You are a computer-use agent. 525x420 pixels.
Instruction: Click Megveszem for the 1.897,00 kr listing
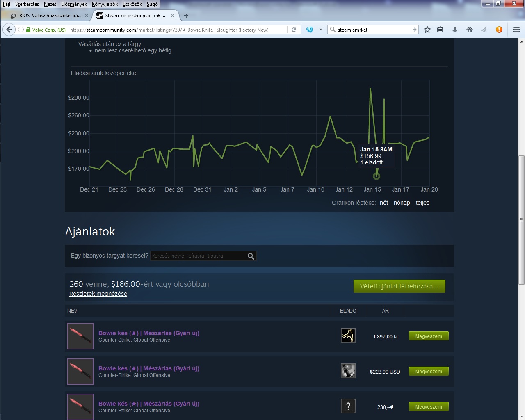[429, 336]
